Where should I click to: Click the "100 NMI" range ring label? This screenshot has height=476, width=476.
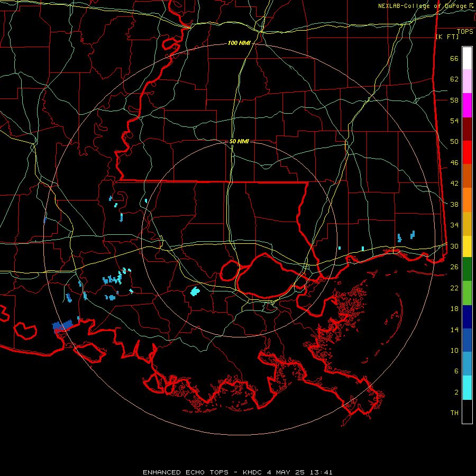tap(239, 43)
